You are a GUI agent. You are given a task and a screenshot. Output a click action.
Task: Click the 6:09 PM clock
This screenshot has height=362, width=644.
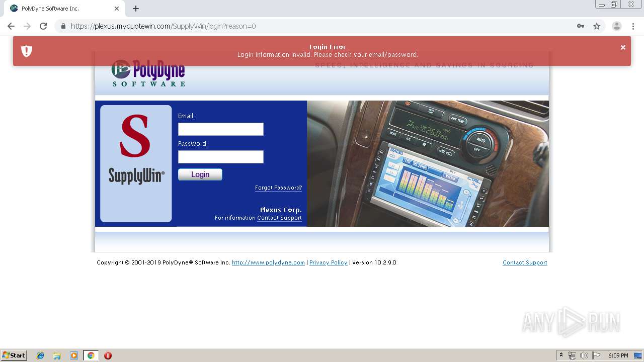point(618,355)
